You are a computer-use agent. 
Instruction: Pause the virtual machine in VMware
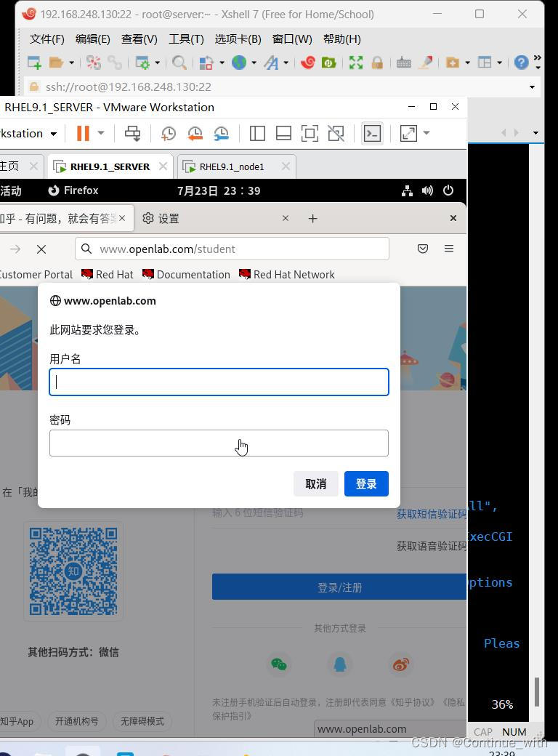click(x=84, y=133)
